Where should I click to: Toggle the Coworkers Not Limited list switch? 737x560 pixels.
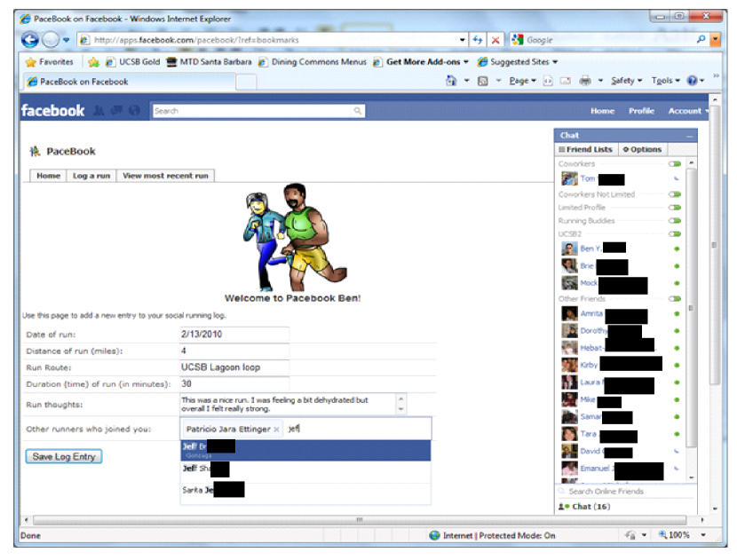tap(675, 194)
